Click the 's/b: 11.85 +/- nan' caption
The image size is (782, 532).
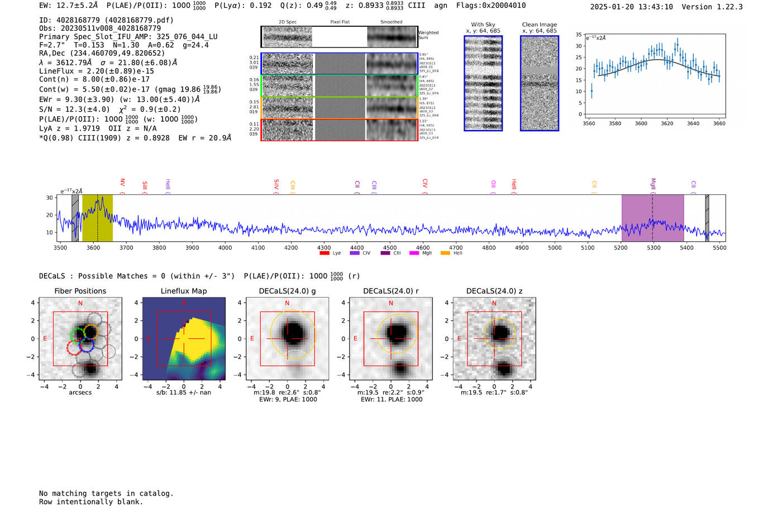184,392
